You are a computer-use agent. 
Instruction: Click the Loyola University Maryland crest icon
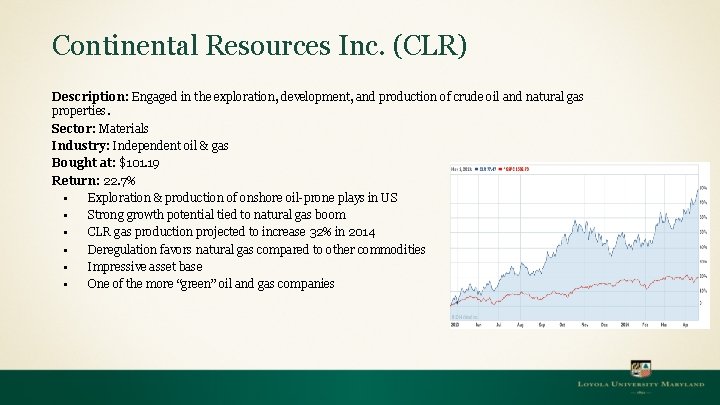(x=640, y=369)
